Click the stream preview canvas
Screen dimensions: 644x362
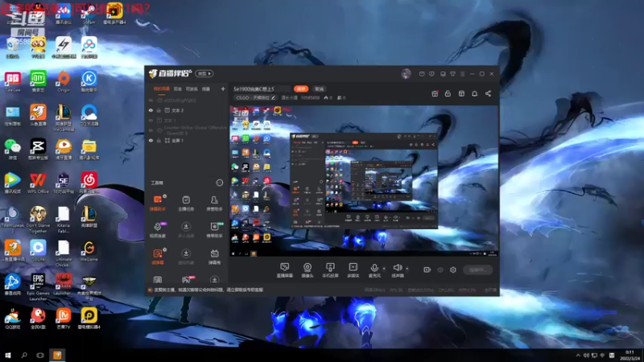click(x=364, y=181)
